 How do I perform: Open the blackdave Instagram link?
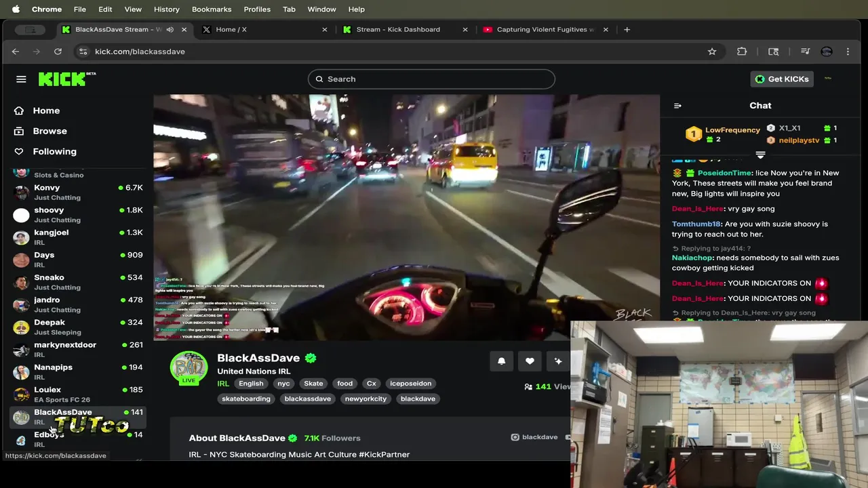point(534,437)
